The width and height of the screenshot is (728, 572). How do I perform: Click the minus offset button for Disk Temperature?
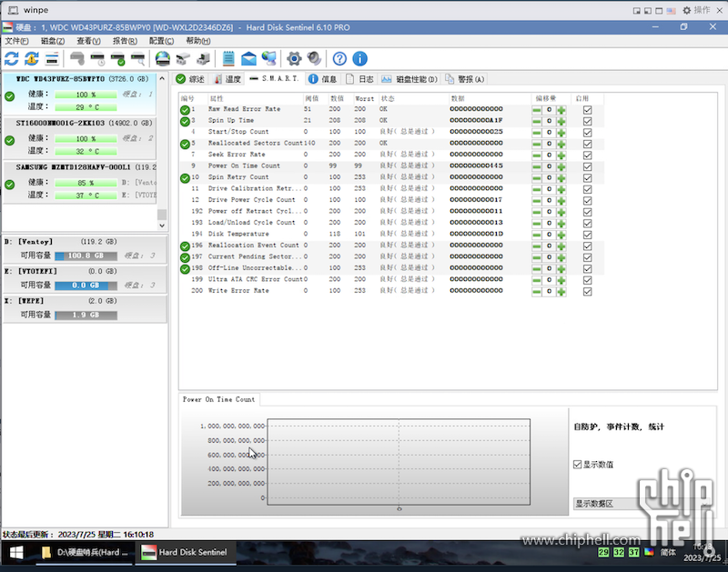tap(537, 235)
